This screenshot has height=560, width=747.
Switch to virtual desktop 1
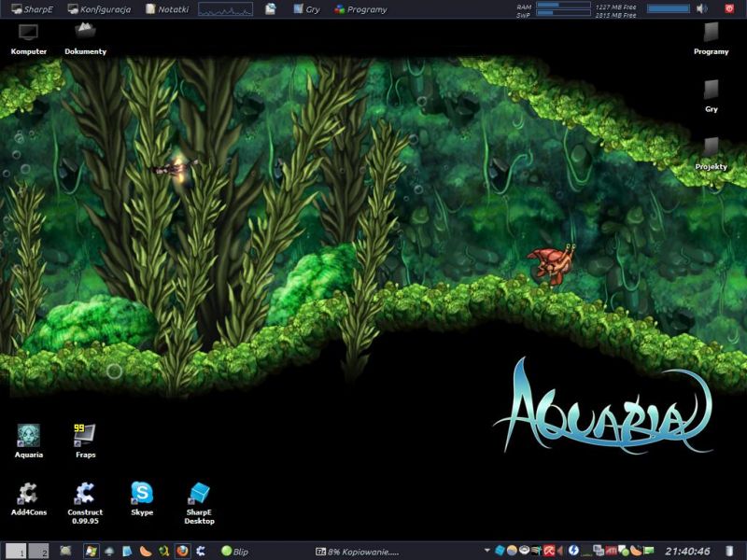tap(16, 551)
